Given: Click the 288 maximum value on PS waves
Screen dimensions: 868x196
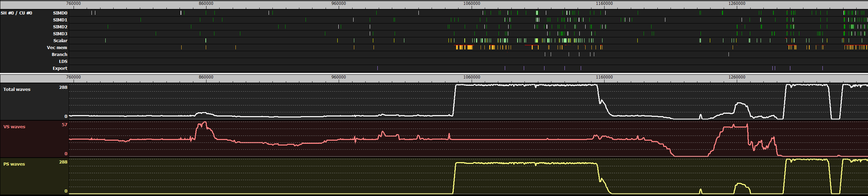Looking at the screenshot, I should [x=63, y=162].
